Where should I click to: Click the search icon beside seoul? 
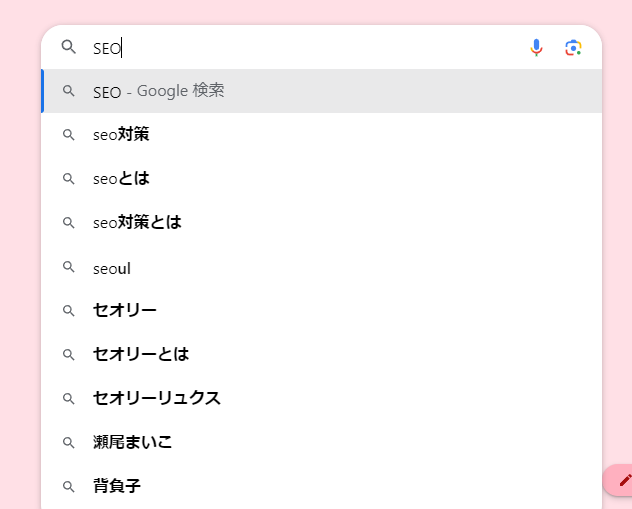point(69,267)
